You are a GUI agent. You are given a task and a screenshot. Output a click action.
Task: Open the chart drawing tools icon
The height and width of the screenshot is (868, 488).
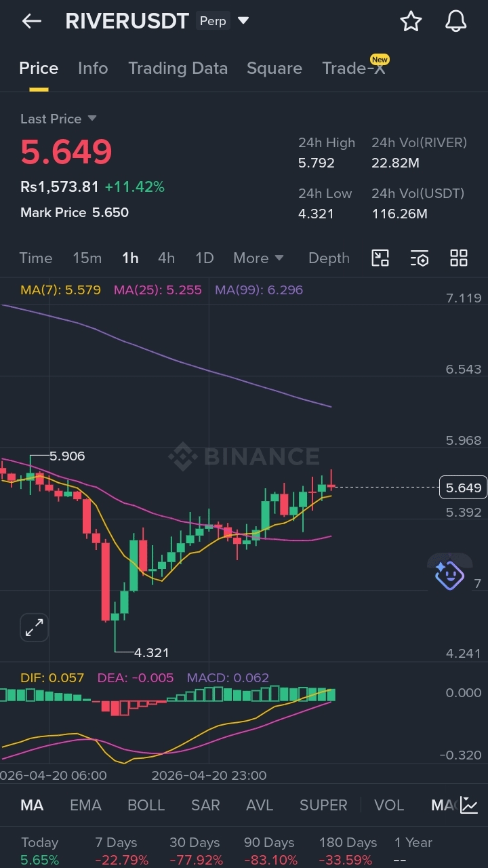click(380, 258)
